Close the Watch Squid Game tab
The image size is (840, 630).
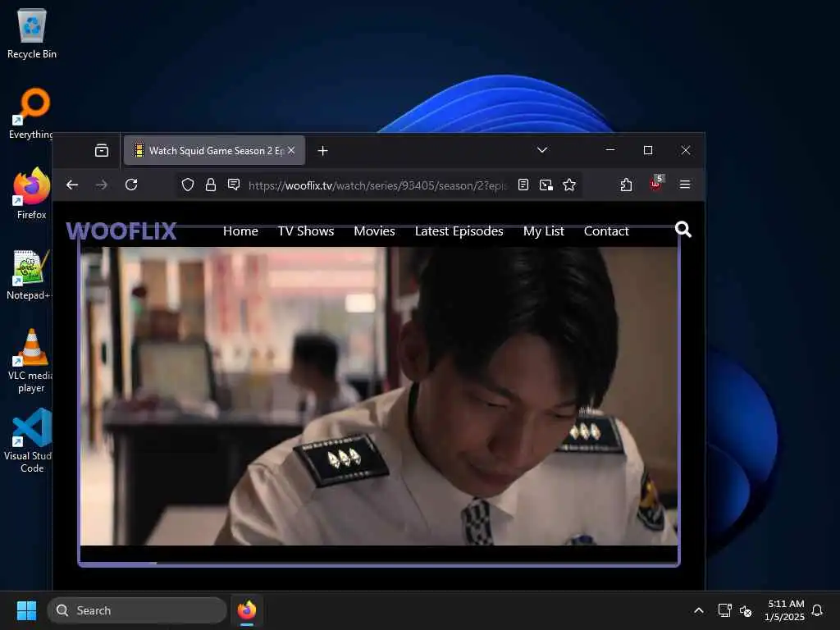tap(291, 151)
